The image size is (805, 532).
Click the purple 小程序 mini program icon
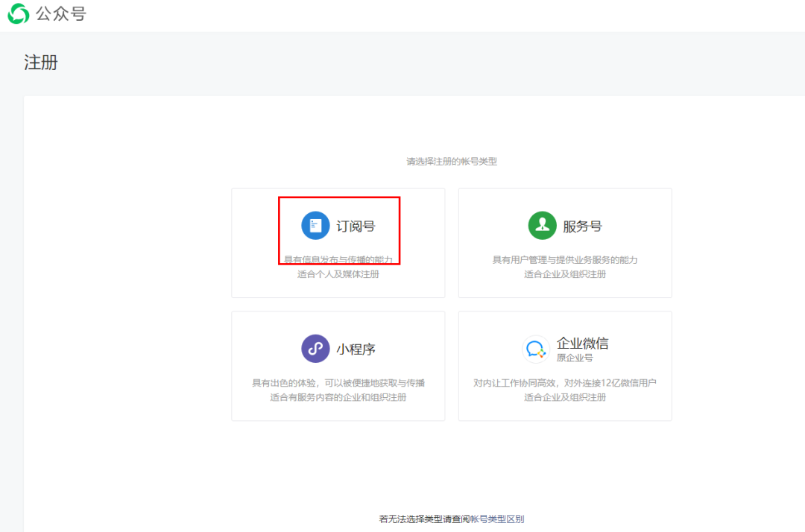coord(315,349)
